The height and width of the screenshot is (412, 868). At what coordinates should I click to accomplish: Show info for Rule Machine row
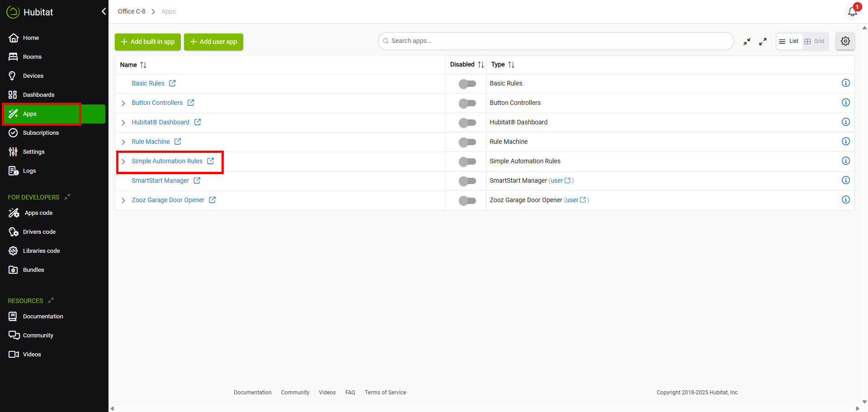coord(846,142)
